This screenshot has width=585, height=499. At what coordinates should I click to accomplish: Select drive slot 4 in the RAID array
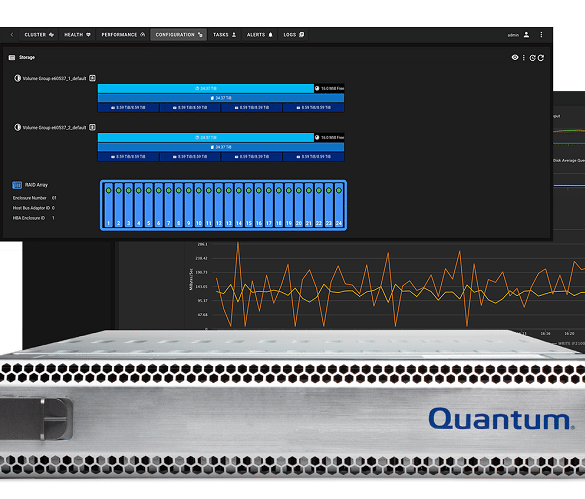(x=139, y=205)
